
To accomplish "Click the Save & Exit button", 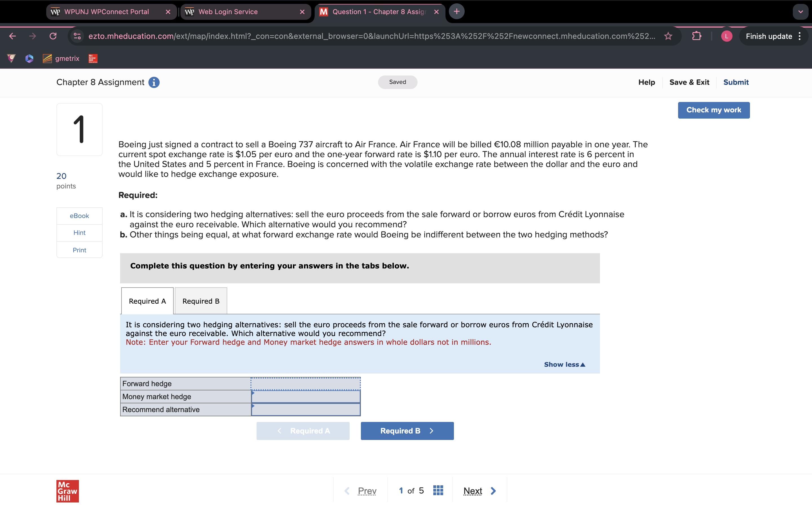I will 689,81.
